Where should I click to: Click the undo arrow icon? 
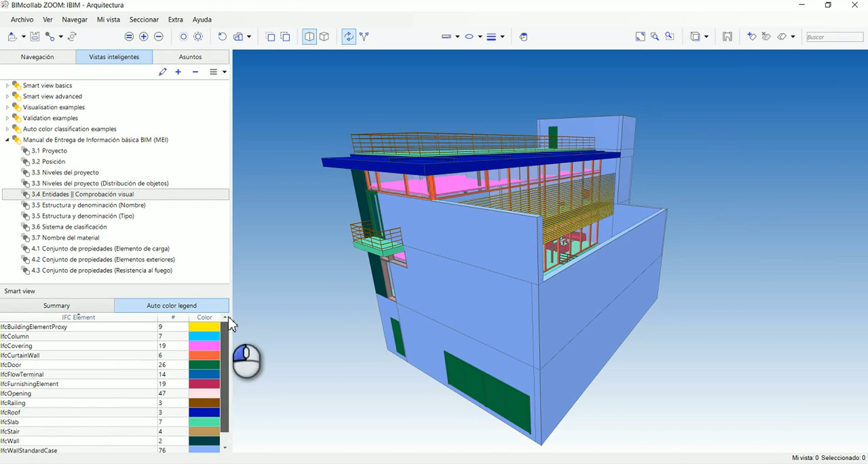tap(222, 37)
